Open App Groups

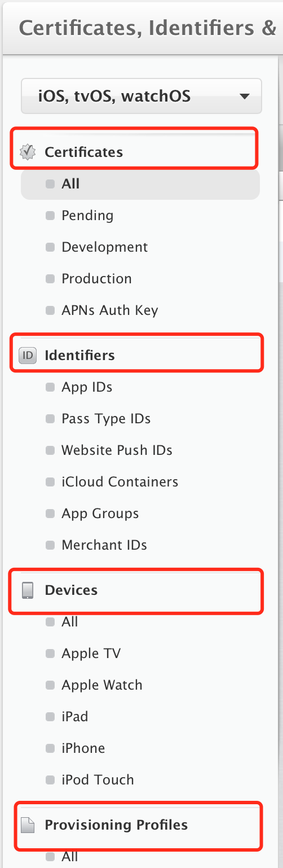pos(100,514)
